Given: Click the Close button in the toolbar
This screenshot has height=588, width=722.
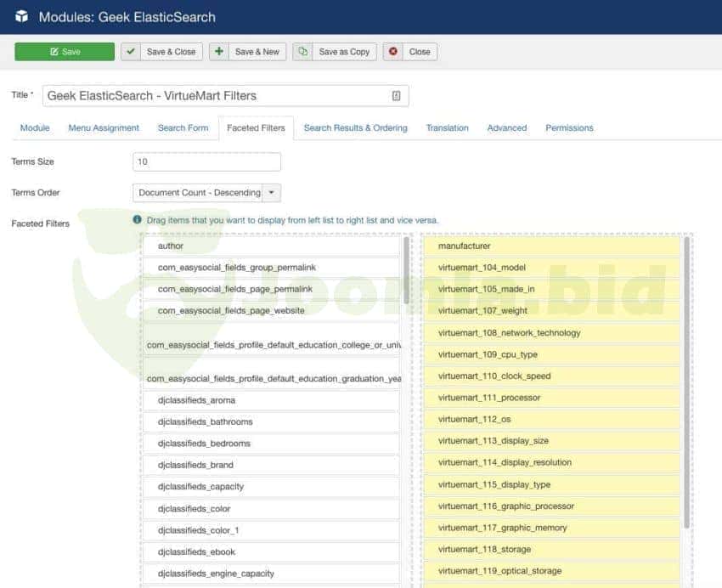Looking at the screenshot, I should pos(410,52).
